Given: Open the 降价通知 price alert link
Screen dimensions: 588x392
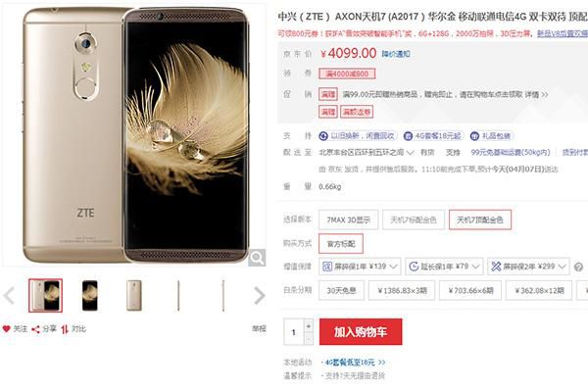Looking at the screenshot, I should point(396,54).
